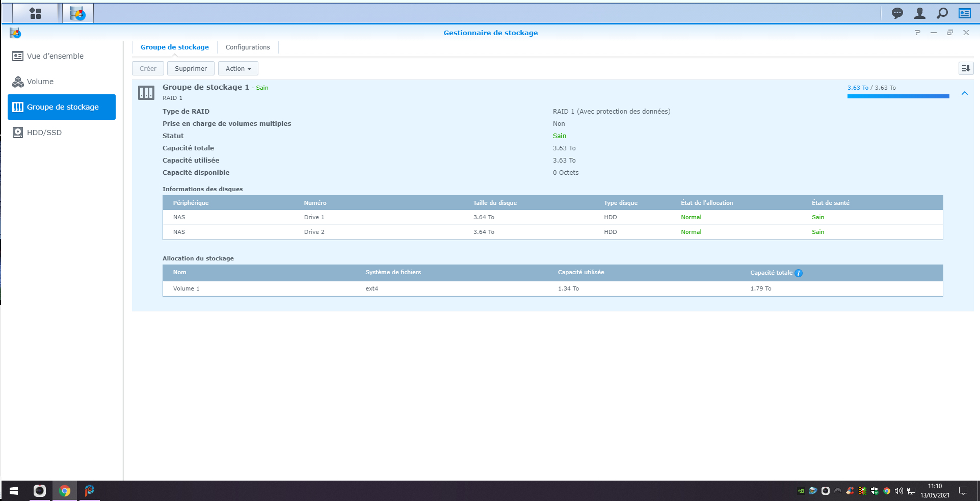
Task: Open the Storage Manager help question mark
Action: point(917,33)
